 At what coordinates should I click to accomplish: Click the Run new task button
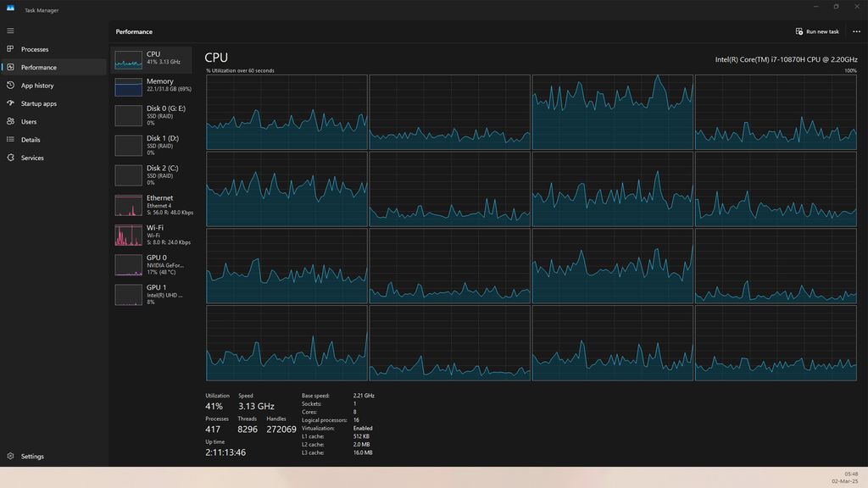point(818,31)
